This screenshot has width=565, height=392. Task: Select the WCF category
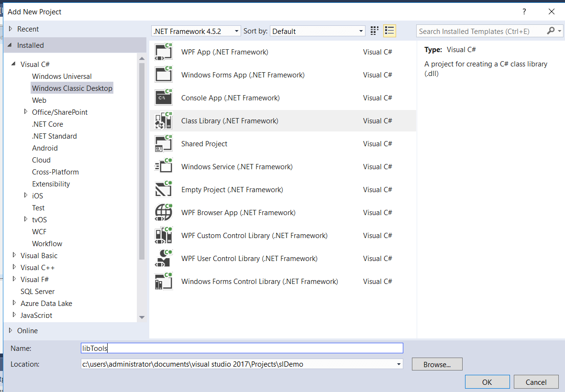[x=39, y=231]
